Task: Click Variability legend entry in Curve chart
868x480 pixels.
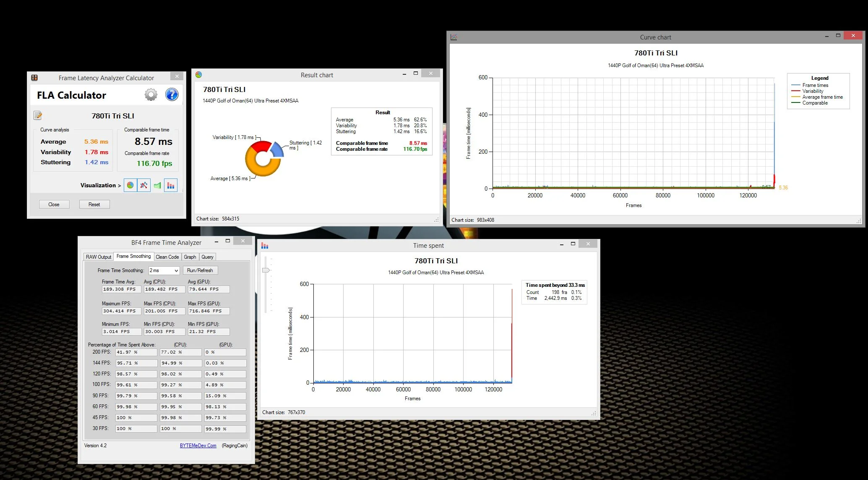Action: (x=813, y=91)
